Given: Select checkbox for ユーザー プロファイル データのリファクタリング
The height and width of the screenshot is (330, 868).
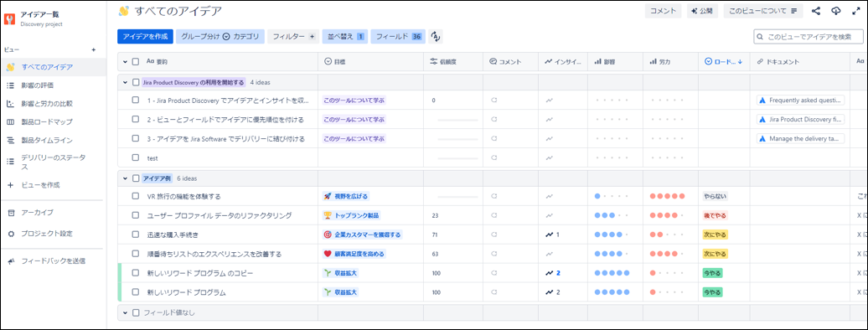Looking at the screenshot, I should point(136,215).
